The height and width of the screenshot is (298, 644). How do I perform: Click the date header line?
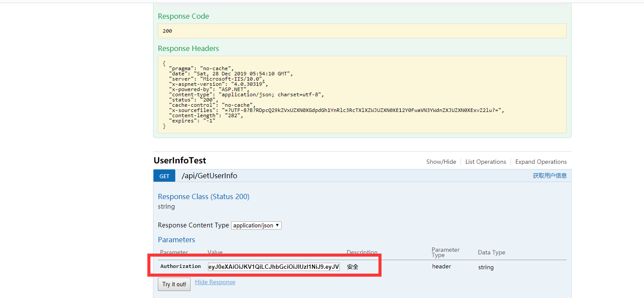click(231, 74)
